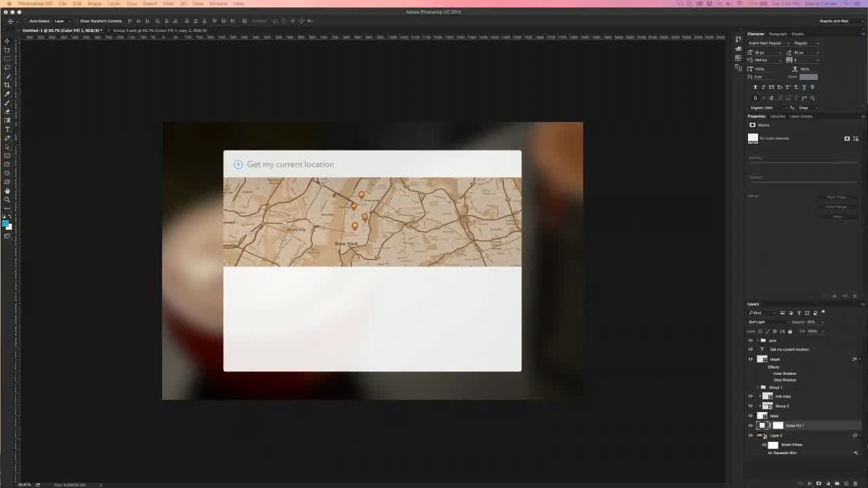The image size is (868, 488).
Task: Open the Kind layer filter dropdown
Action: coord(762,312)
